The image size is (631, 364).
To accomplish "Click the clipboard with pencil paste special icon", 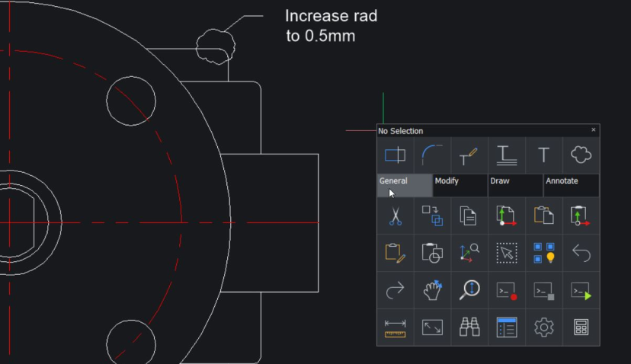I will [x=396, y=253].
